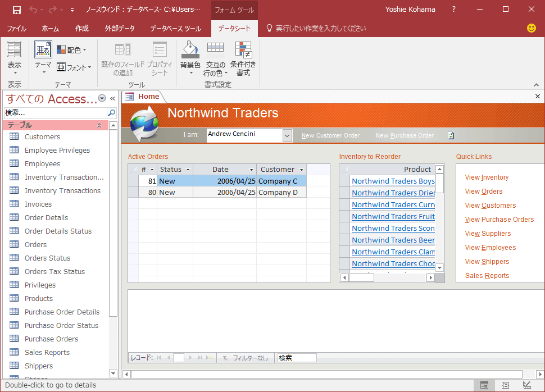Screen dimensions: 545x392
Task: Click Sales Reports quick link
Action: coord(487,276)
